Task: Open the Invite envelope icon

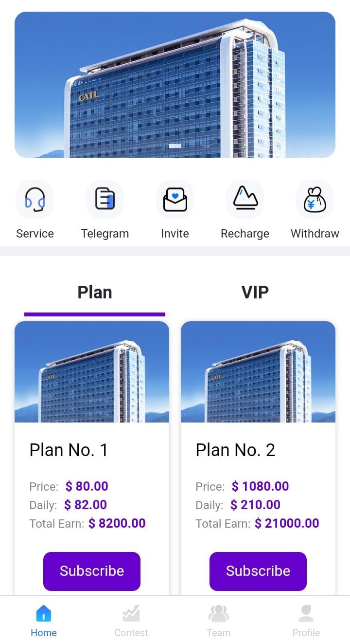Action: (175, 200)
